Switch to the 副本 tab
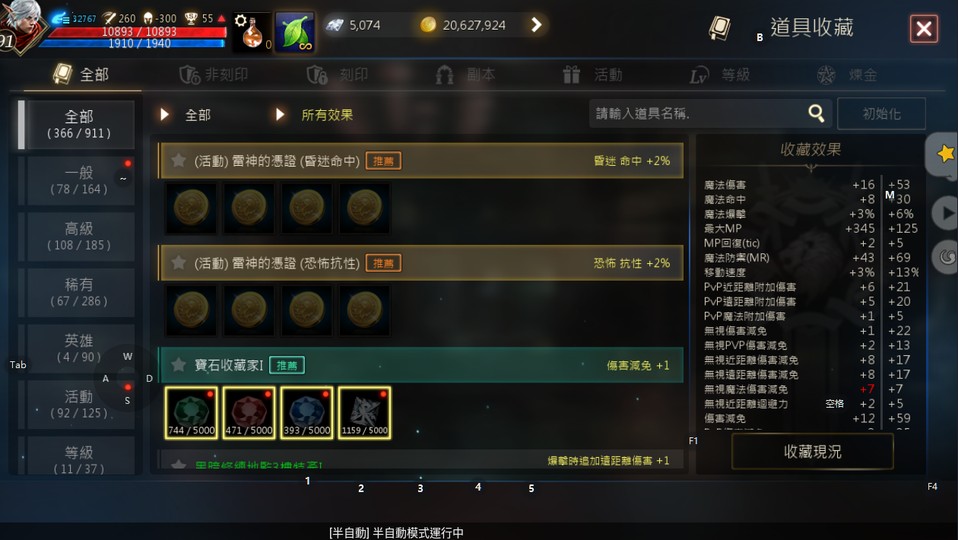This screenshot has width=958, height=540. tap(465, 75)
